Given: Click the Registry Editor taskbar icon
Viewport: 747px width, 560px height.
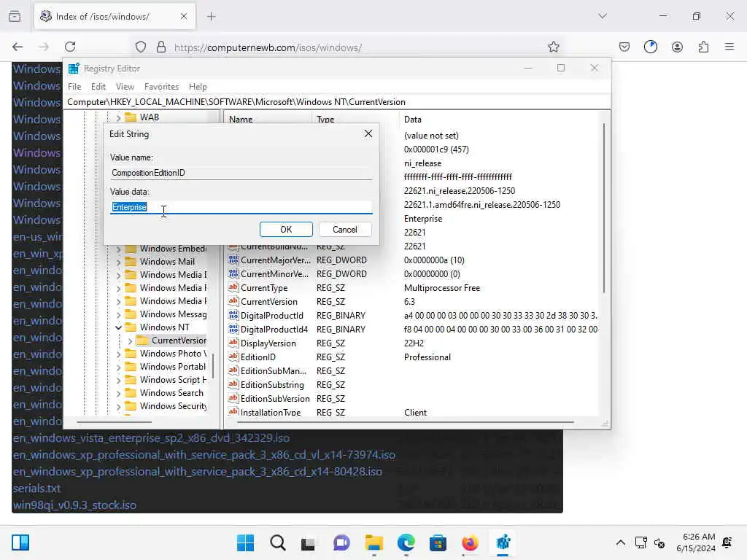Looking at the screenshot, I should tap(503, 542).
